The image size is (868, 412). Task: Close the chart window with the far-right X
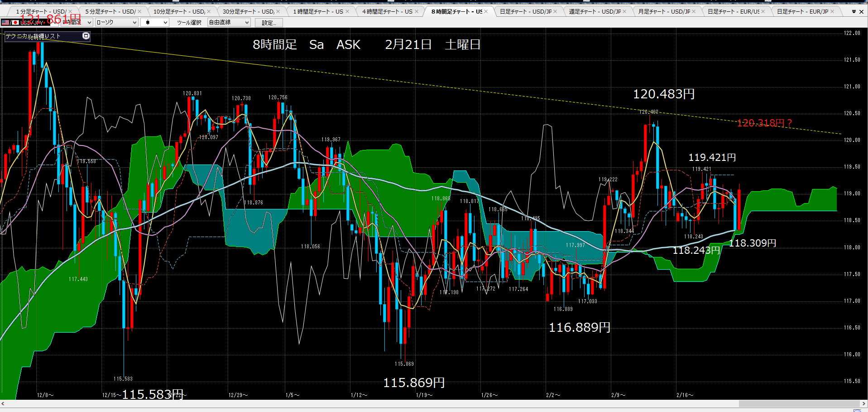point(861,12)
